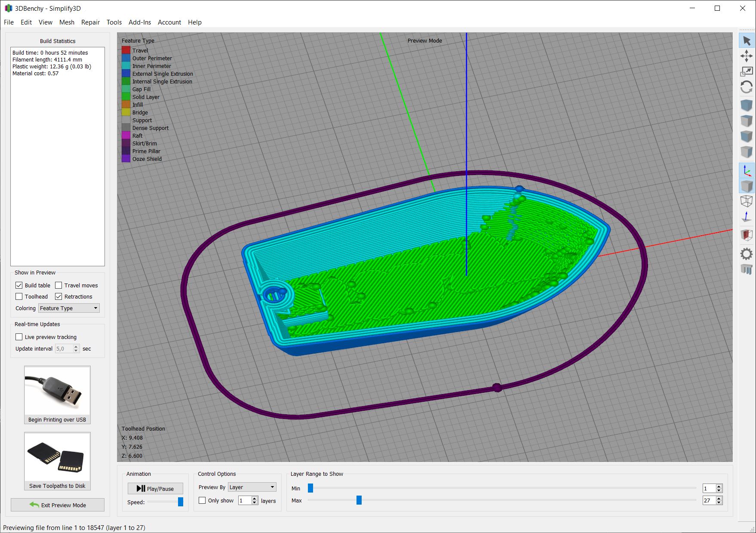Open the support structures tool icon
The height and width of the screenshot is (533, 756).
pyautogui.click(x=747, y=269)
